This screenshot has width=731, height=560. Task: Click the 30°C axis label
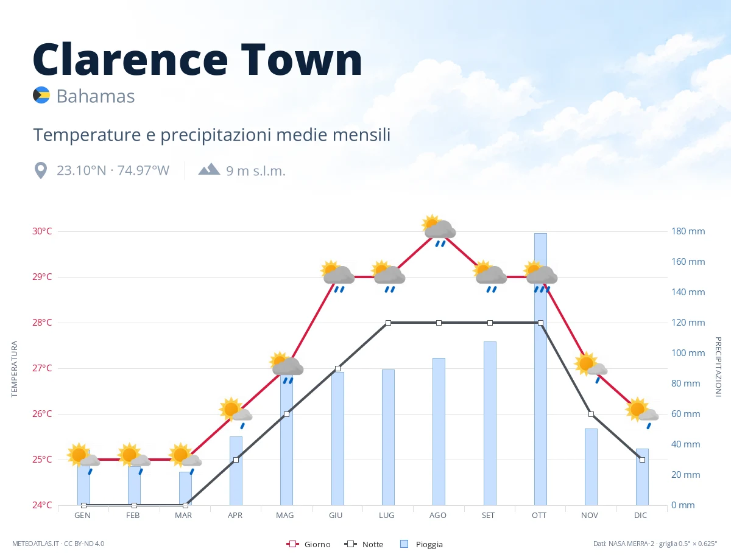42,231
